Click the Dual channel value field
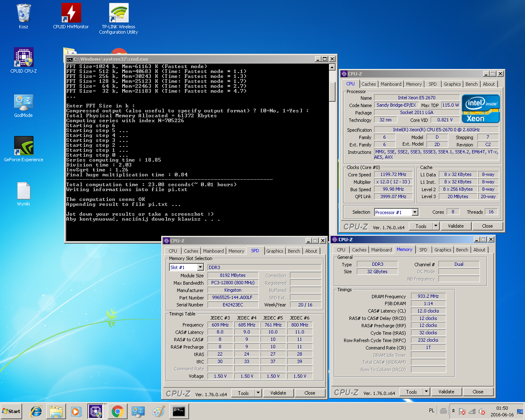The height and width of the screenshot is (420, 525). 459,264
